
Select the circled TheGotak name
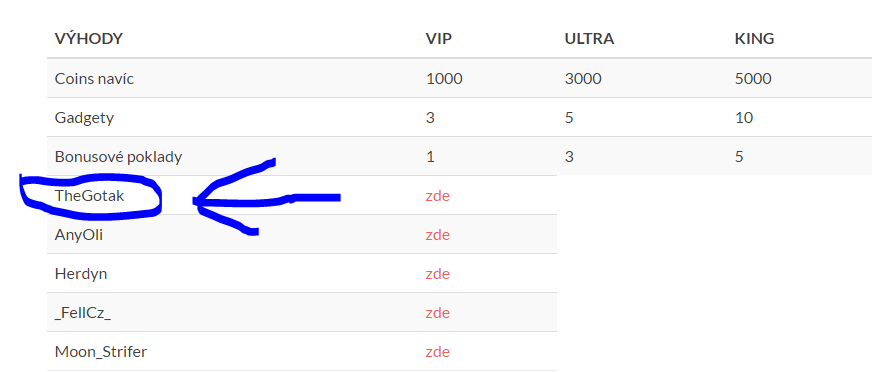90,196
